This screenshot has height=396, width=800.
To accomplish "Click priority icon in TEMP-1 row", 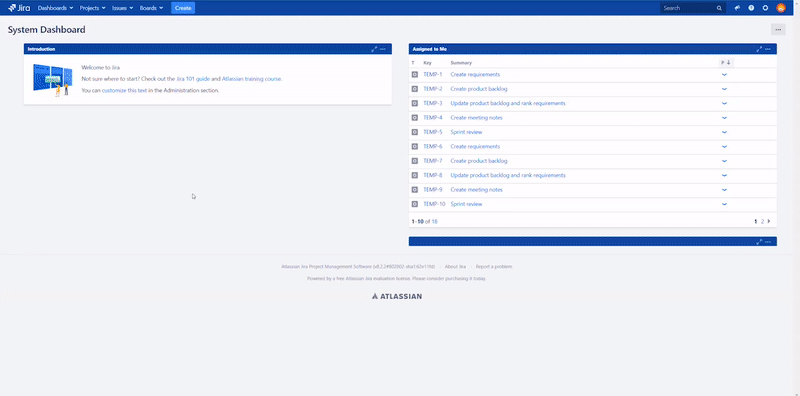I will point(724,75).
